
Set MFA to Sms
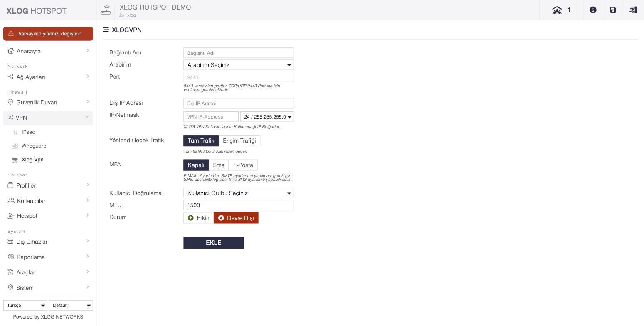219,165
